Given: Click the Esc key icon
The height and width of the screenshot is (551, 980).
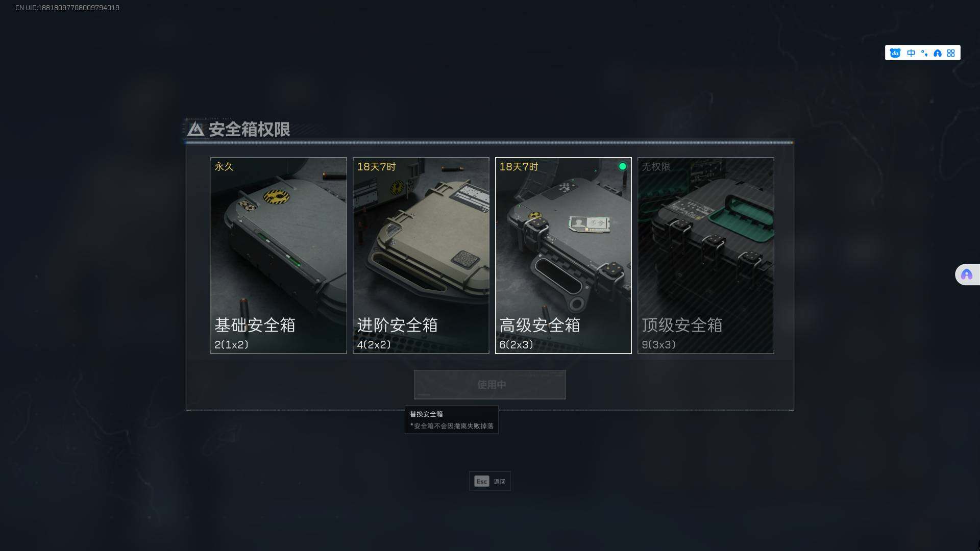Looking at the screenshot, I should [x=482, y=481].
